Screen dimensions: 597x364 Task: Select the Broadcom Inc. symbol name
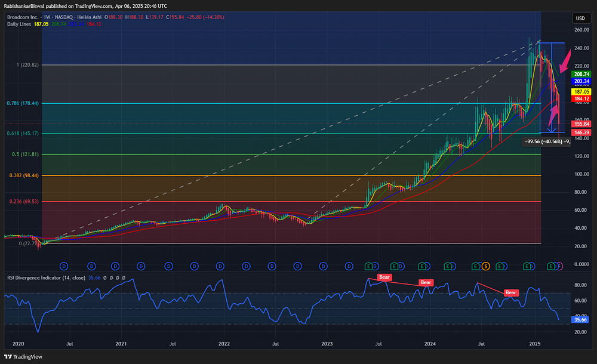coord(22,18)
